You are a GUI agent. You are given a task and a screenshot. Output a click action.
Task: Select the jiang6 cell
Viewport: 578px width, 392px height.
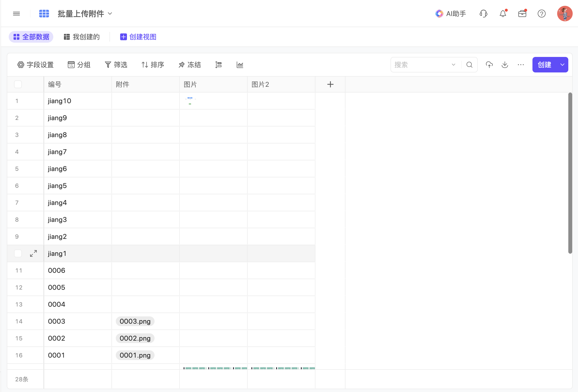(78, 169)
